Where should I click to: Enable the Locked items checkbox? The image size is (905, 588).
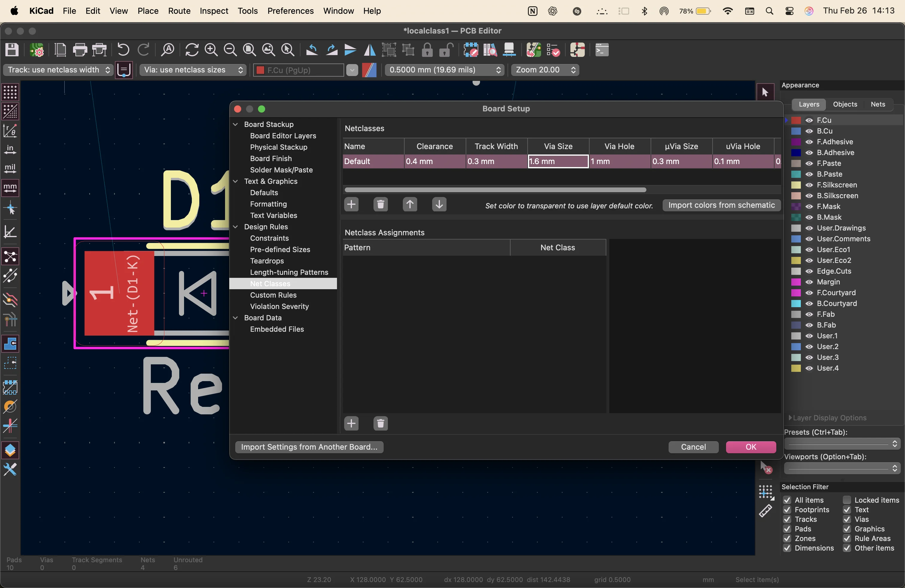coord(847,500)
